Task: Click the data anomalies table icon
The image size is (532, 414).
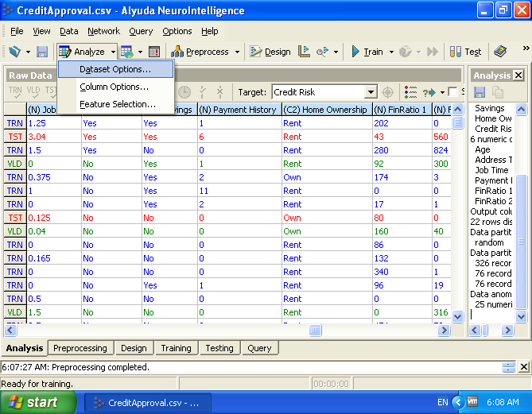Action: pos(154,52)
